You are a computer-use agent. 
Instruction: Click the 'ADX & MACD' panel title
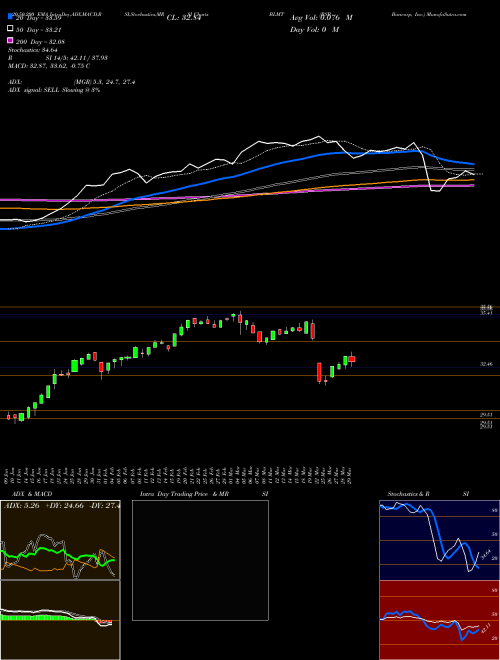(x=32, y=494)
